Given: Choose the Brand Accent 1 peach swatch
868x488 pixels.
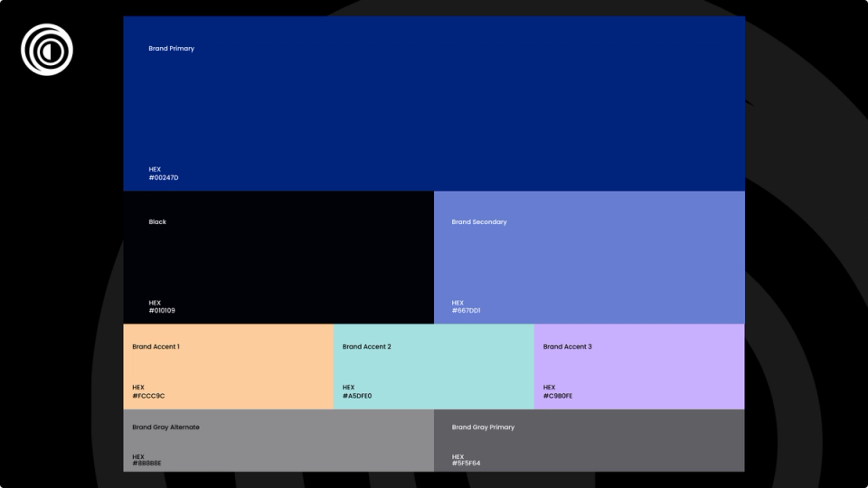Looking at the screenshot, I should 228,366.
